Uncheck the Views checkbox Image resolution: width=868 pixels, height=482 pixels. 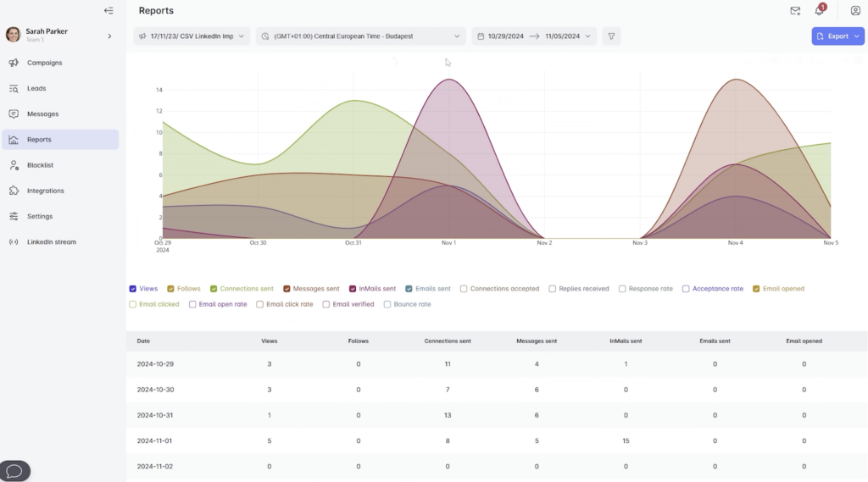click(x=133, y=289)
